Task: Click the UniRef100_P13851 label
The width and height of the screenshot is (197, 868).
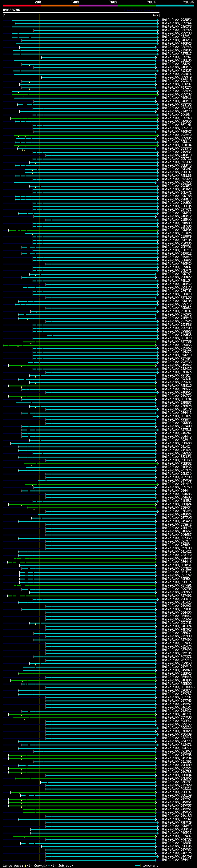Action: coord(177,843)
